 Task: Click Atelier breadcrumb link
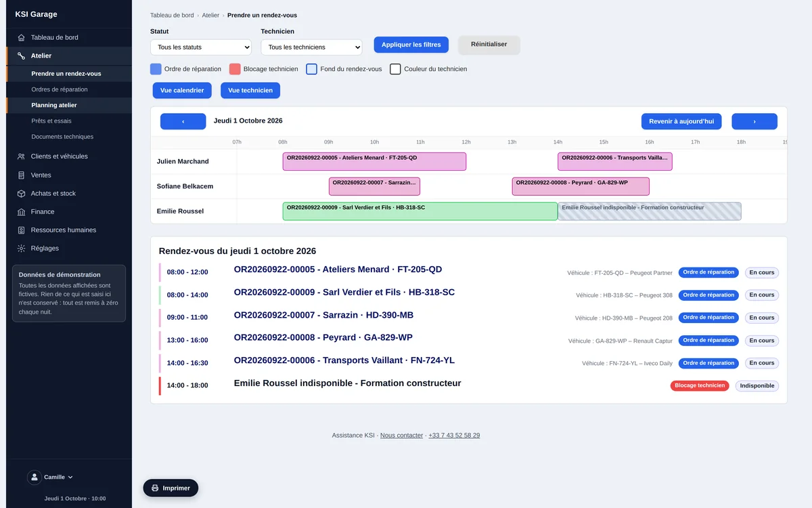click(x=210, y=15)
